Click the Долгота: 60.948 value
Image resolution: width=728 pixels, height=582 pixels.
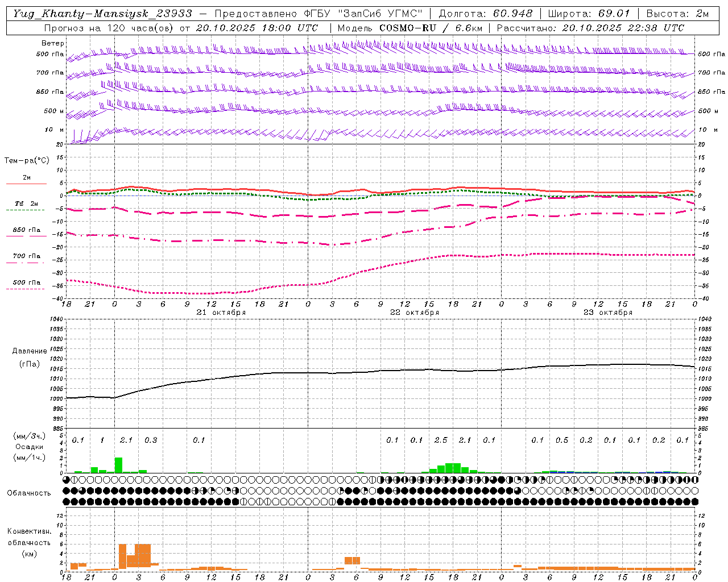click(x=486, y=14)
